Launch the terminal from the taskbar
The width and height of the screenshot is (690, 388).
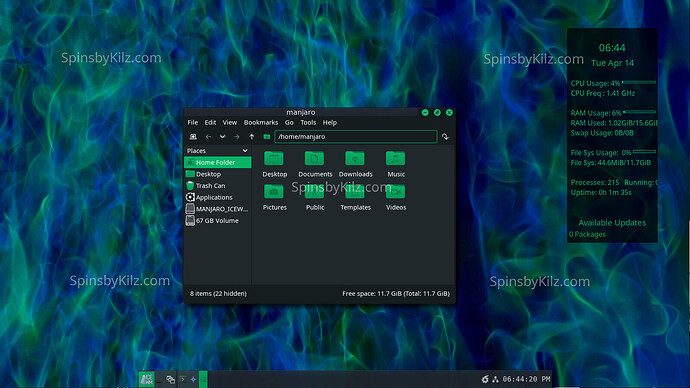[x=183, y=379]
